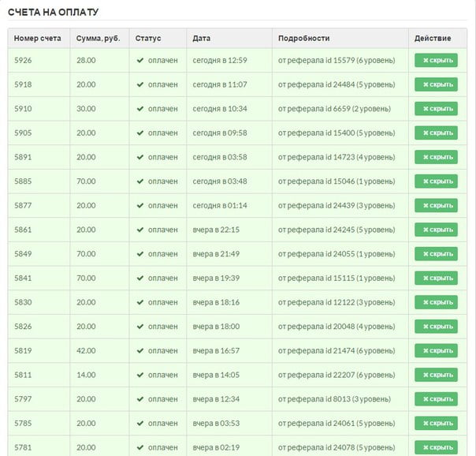This screenshot has height=456, width=476.
Task: Hide invoice 5785 using скрыть button
Action: pos(436,423)
